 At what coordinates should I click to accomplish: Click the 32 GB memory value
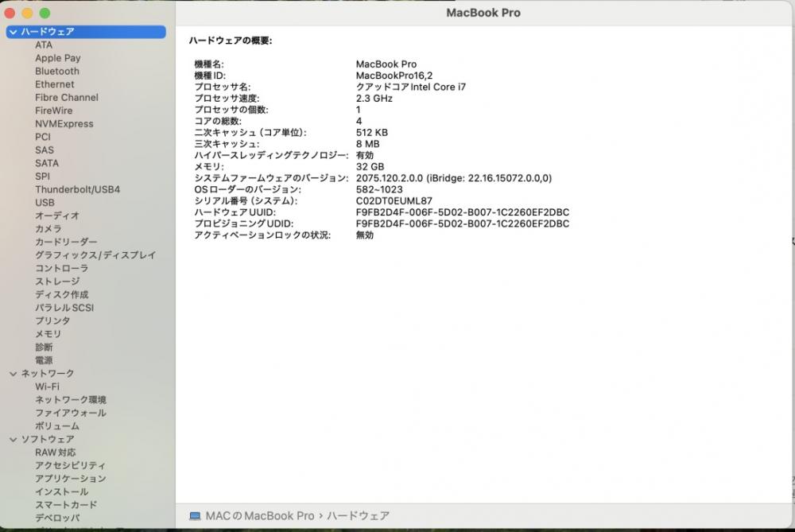pyautogui.click(x=370, y=167)
